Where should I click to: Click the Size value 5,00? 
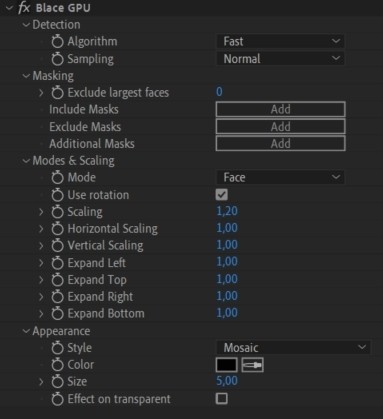point(227,381)
